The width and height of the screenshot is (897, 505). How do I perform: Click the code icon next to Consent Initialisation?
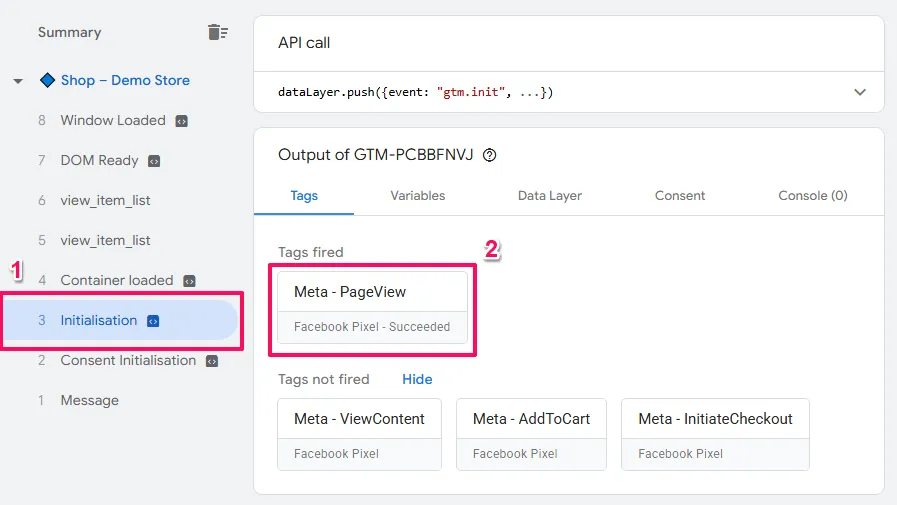point(212,361)
